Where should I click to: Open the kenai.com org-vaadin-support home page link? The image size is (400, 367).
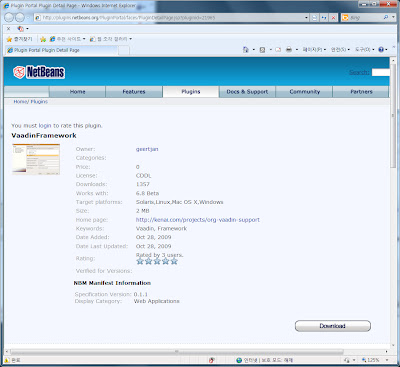pyautogui.click(x=198, y=220)
